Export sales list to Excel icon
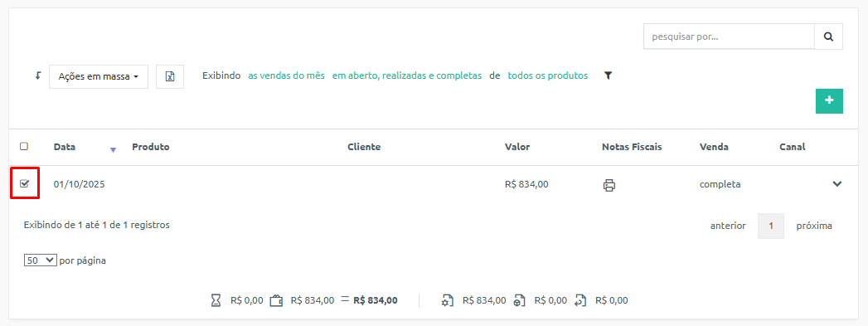Viewport: 868px width, 326px height. (170, 76)
